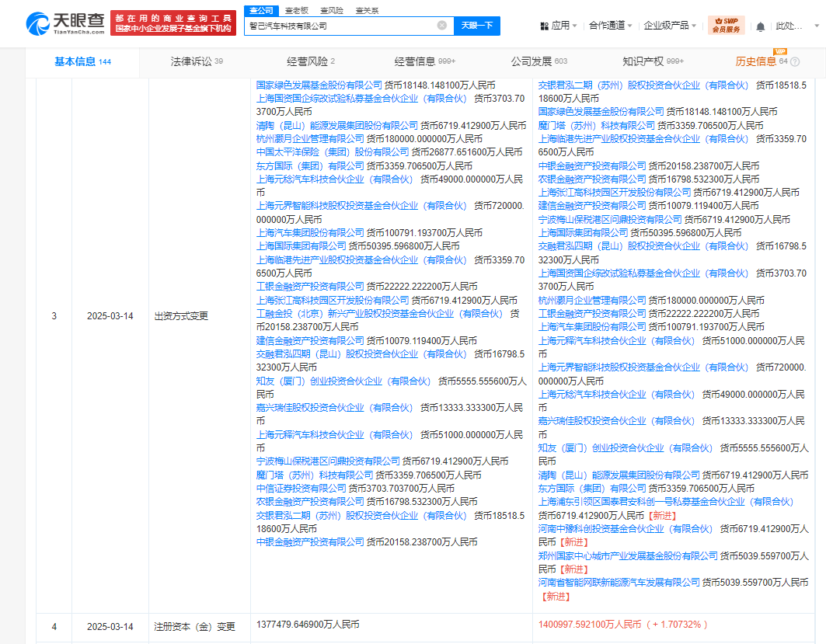Screen dimensions: 826x644
Task: Open the 法律诉讼 tab
Action: click(x=196, y=61)
